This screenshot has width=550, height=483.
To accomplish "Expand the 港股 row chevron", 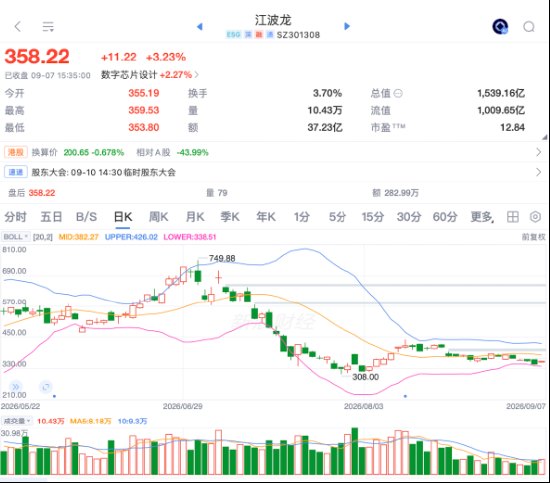I will tap(539, 152).
